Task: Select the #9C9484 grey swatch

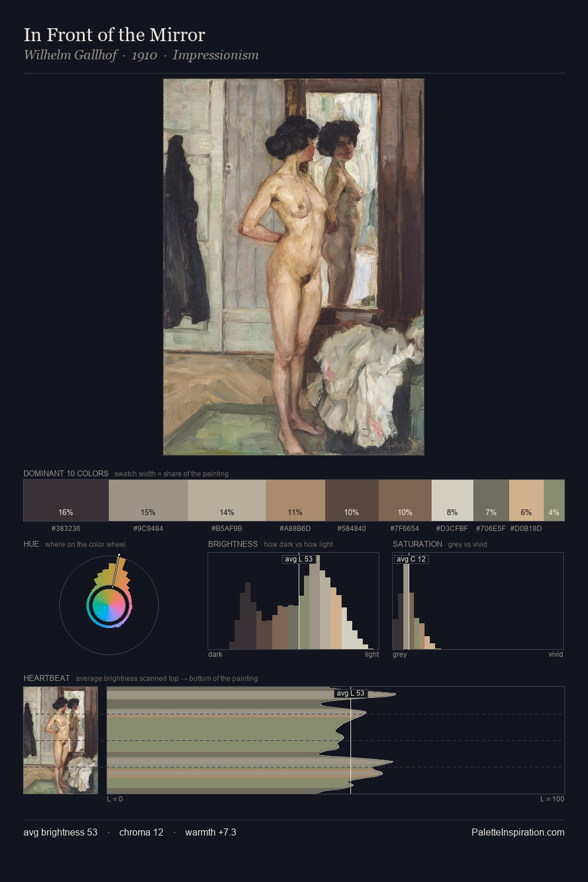Action: [x=148, y=500]
